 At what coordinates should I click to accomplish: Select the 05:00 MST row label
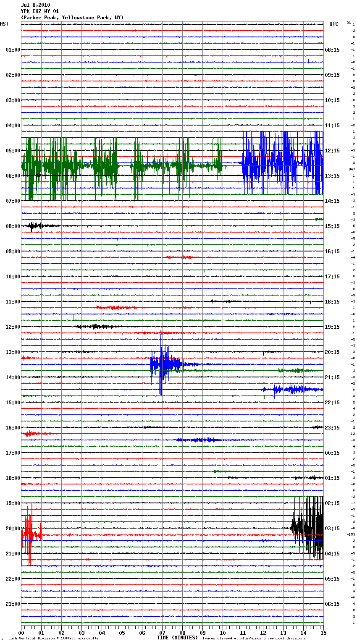pyautogui.click(x=13, y=150)
